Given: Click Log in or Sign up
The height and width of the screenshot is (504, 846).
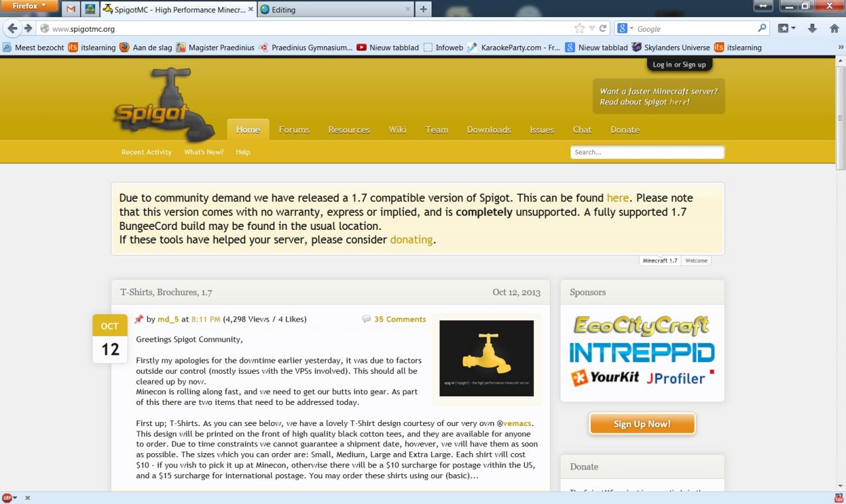Looking at the screenshot, I should pos(679,64).
